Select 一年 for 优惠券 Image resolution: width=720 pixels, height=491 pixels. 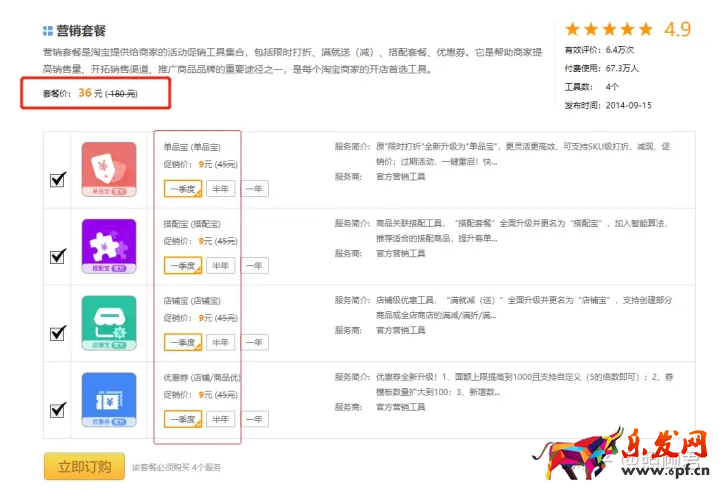[x=254, y=419]
